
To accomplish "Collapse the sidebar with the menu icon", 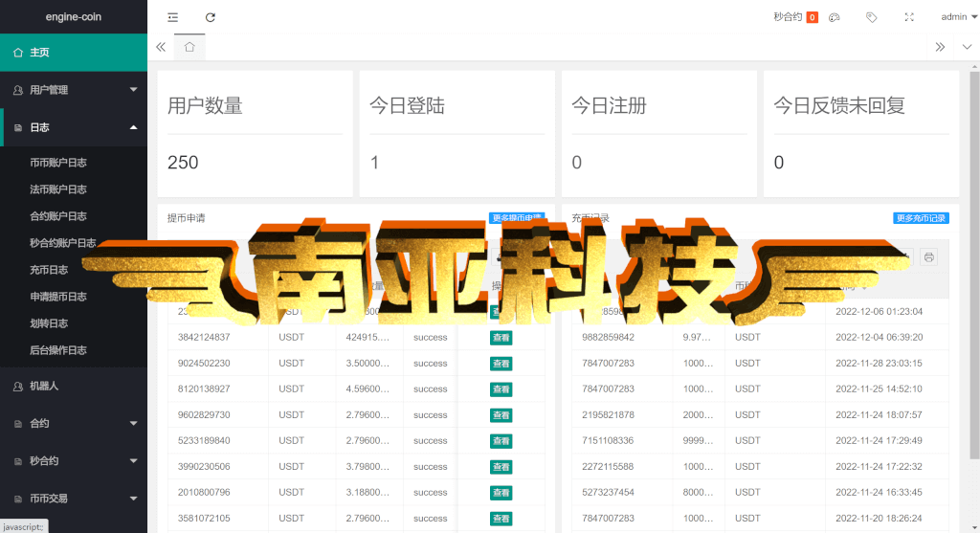I will (x=172, y=17).
